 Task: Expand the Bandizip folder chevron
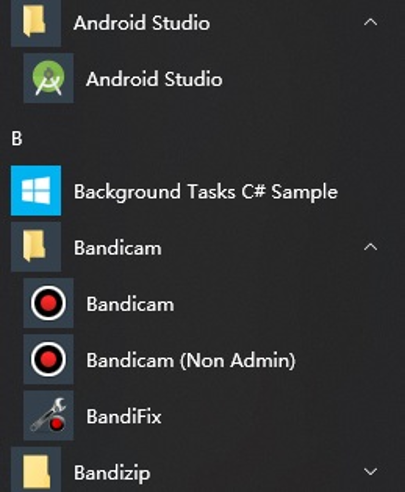(x=371, y=471)
